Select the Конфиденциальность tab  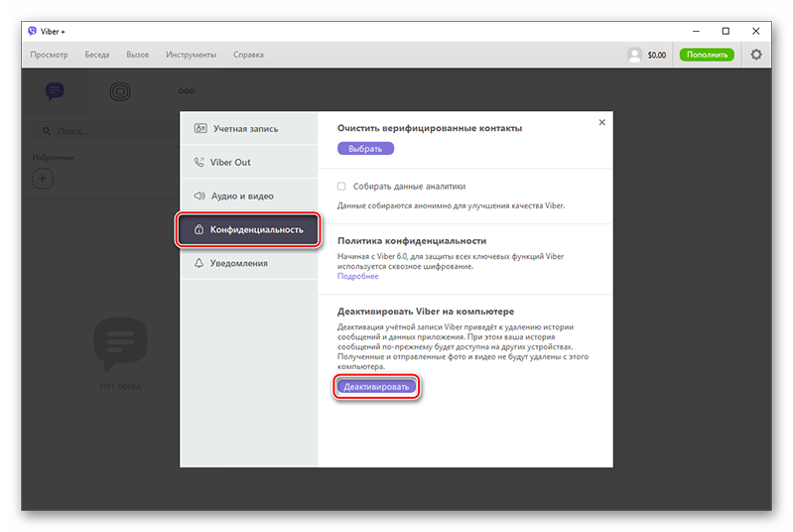[x=248, y=229]
